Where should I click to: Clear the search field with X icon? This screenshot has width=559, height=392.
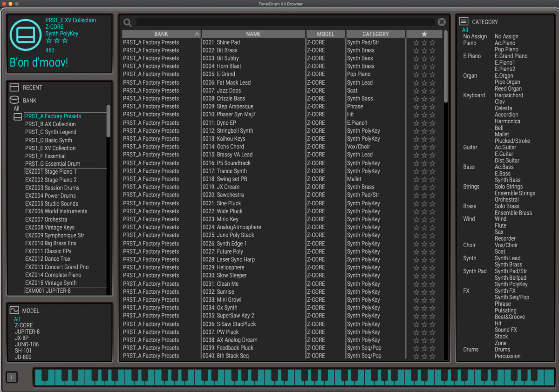pyautogui.click(x=442, y=22)
